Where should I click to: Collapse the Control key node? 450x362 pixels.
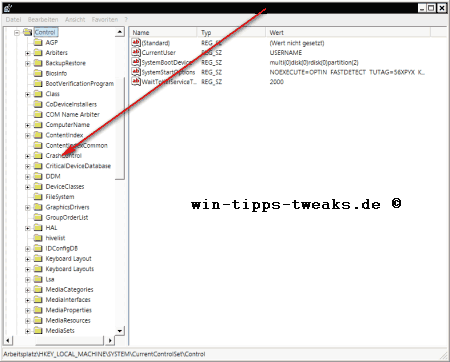17,33
